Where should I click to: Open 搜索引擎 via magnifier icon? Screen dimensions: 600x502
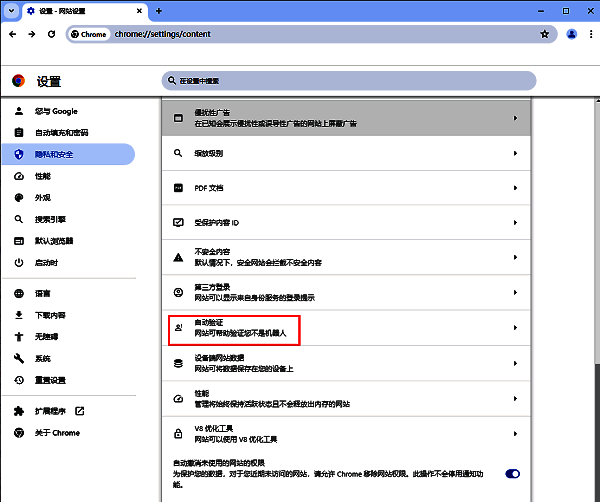click(18, 219)
